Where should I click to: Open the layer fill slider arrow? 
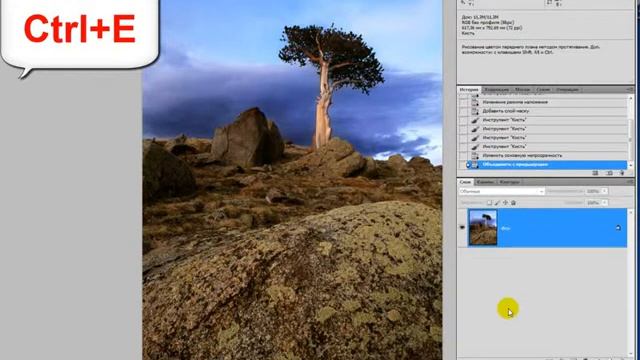coord(604,202)
